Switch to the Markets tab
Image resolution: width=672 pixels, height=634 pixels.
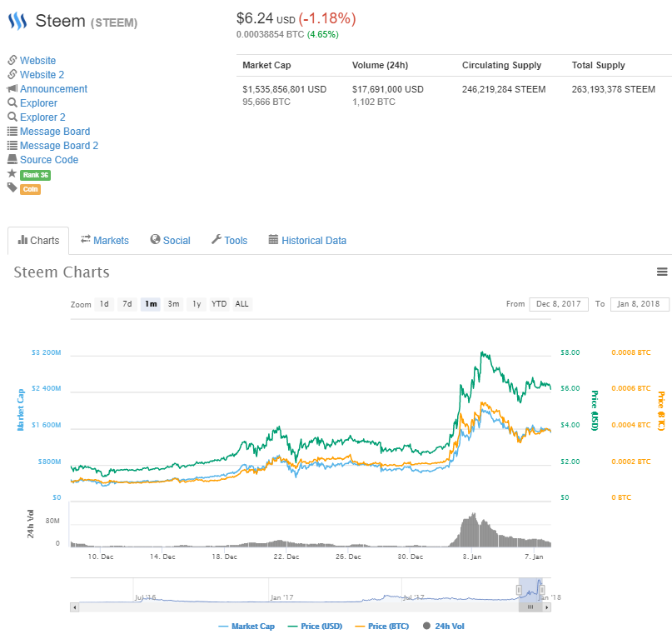point(105,241)
